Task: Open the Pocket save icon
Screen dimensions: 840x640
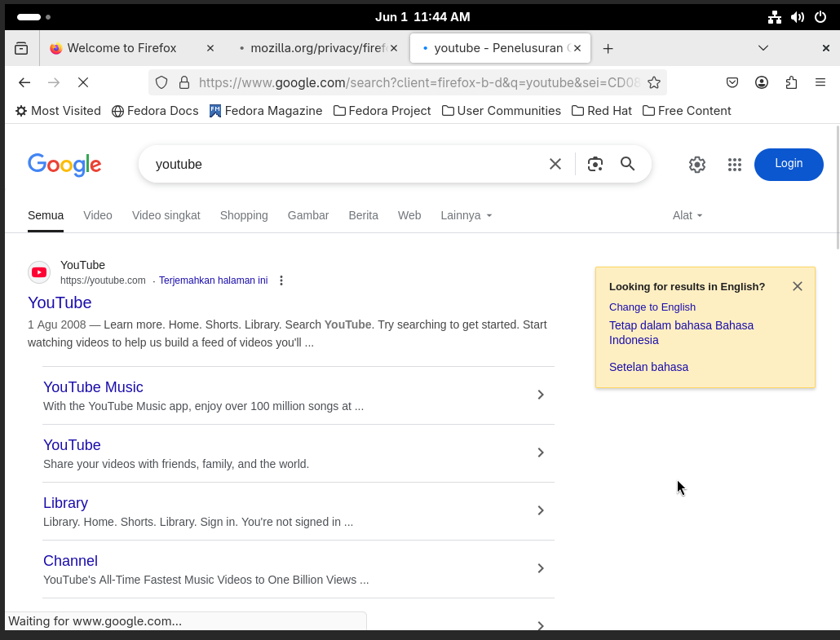Action: tap(732, 82)
